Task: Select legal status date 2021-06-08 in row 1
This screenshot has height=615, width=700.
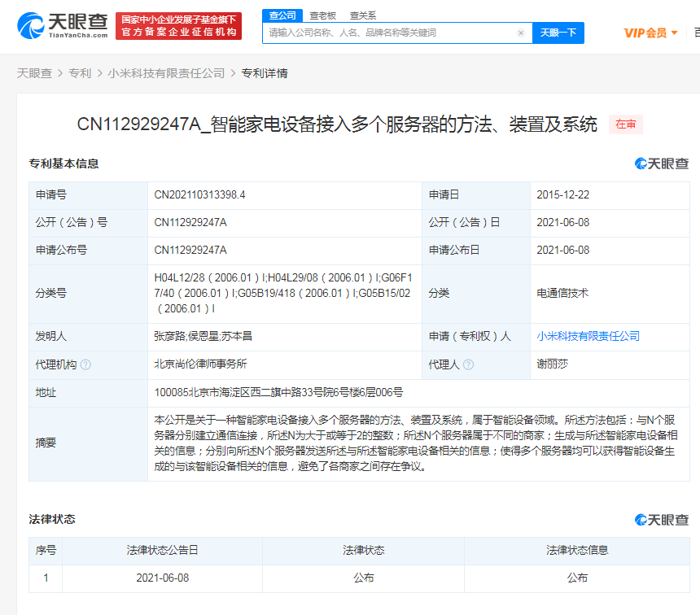Action: (x=163, y=578)
